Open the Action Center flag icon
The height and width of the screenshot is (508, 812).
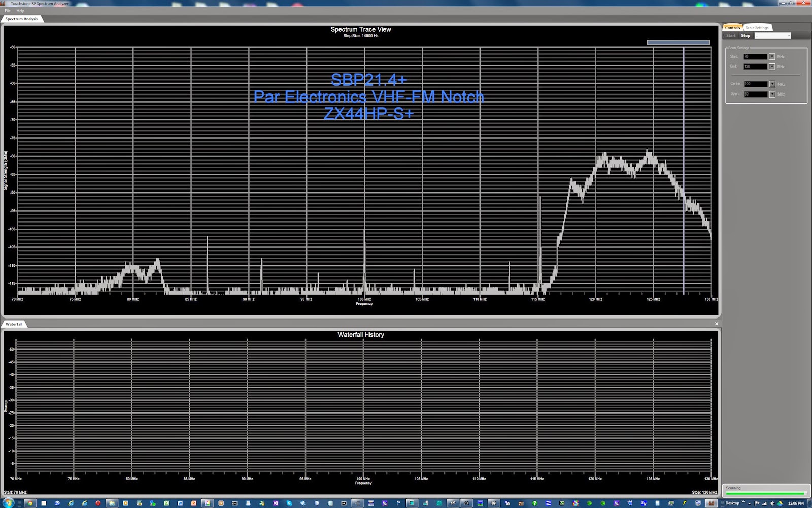(757, 503)
